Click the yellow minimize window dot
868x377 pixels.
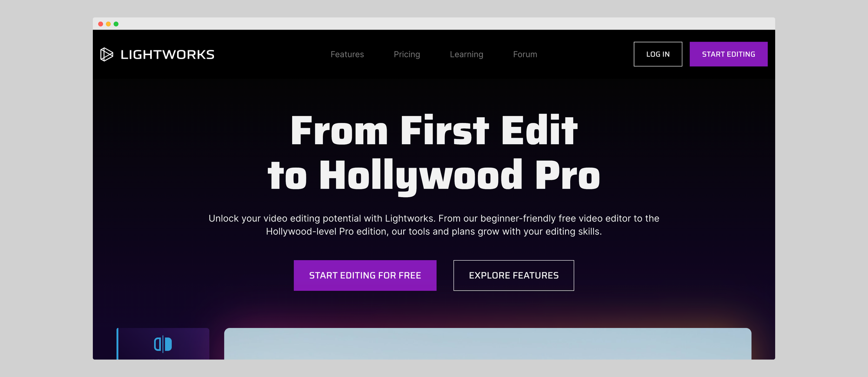108,24
